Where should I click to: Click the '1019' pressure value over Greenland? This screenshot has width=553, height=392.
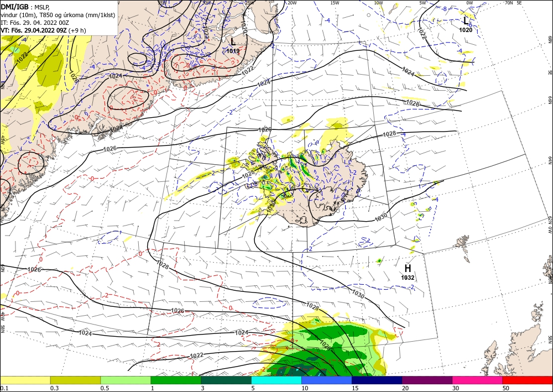(233, 51)
